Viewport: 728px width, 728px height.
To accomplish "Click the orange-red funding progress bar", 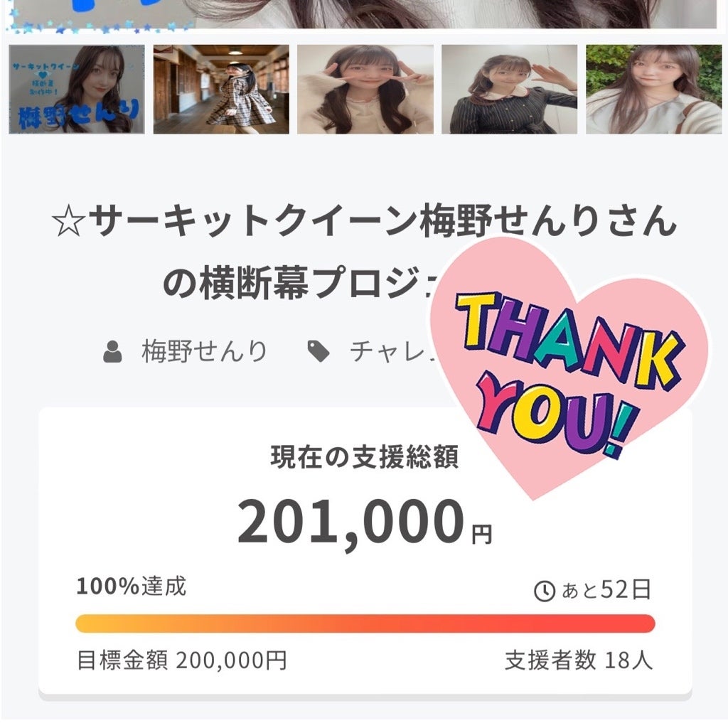I will (365, 623).
